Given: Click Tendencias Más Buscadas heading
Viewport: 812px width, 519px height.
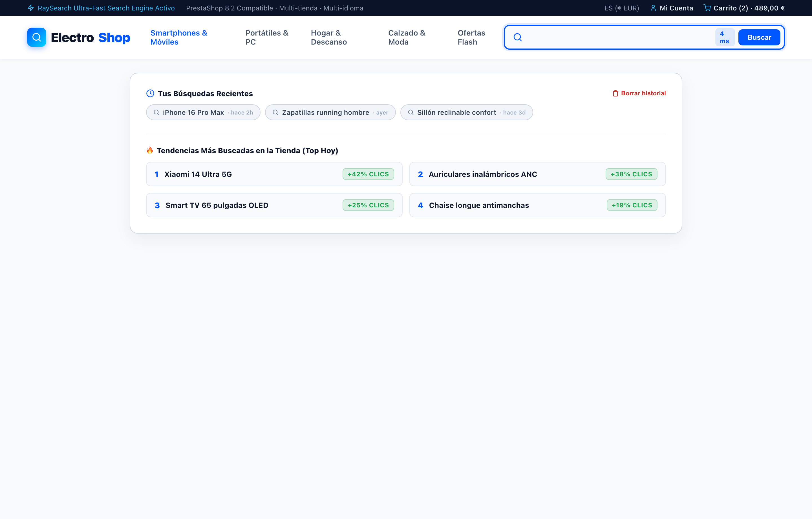Looking at the screenshot, I should tap(248, 151).
